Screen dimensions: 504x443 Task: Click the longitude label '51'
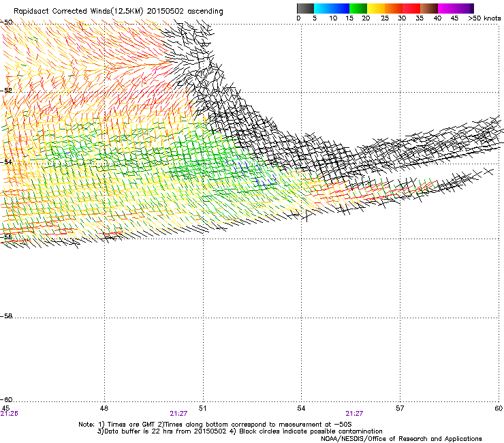pos(202,408)
